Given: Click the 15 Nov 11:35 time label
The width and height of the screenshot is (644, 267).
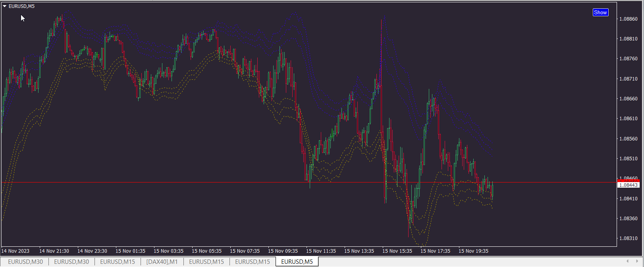Looking at the screenshot, I should pyautogui.click(x=321, y=251).
